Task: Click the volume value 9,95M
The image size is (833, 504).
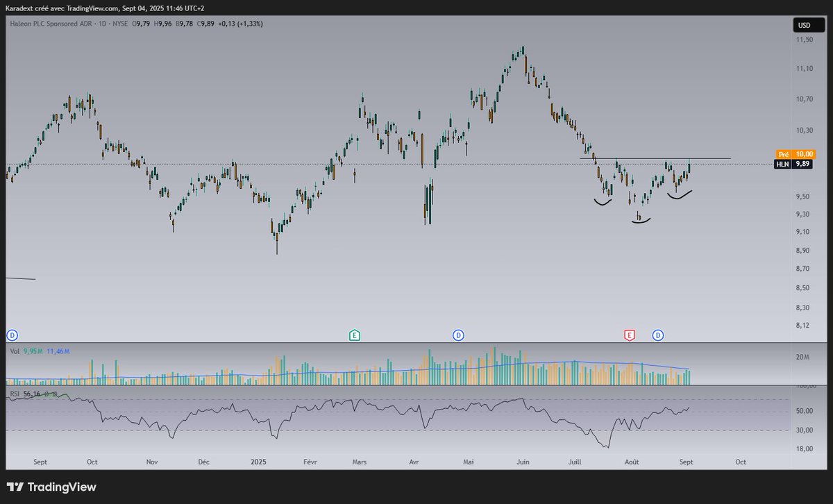Action: 33,351
